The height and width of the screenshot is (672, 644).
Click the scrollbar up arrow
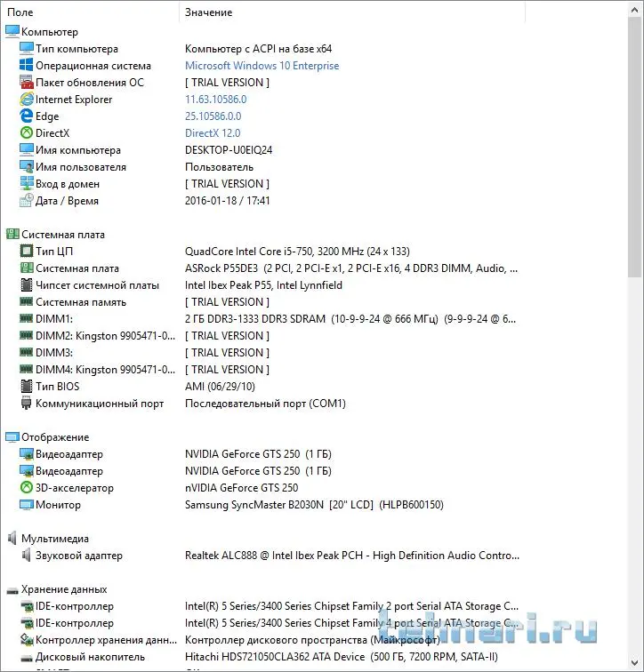coord(634,10)
